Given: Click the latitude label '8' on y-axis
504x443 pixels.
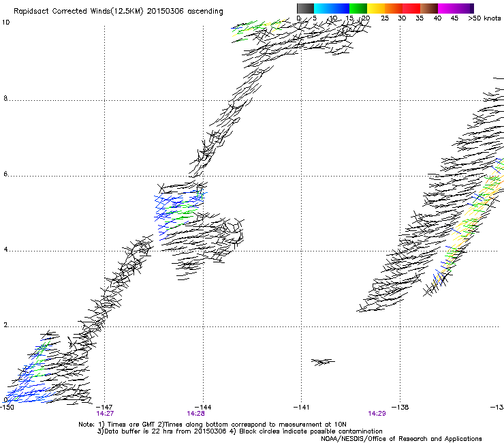Looking at the screenshot, I should click(x=5, y=98).
